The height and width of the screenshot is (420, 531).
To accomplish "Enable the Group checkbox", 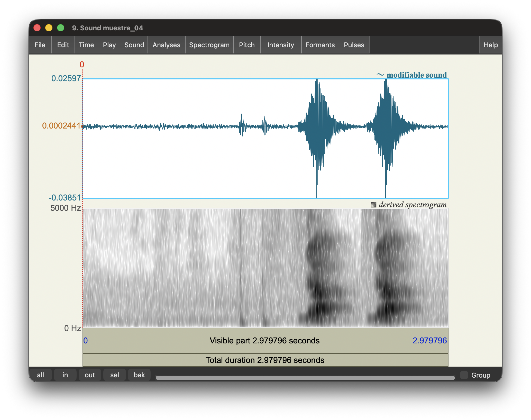I will pos(464,375).
